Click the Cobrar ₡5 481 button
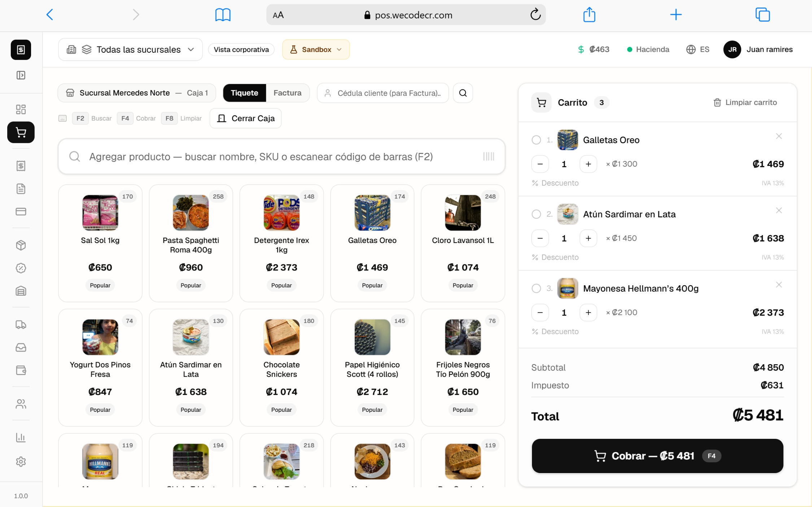 click(657, 456)
